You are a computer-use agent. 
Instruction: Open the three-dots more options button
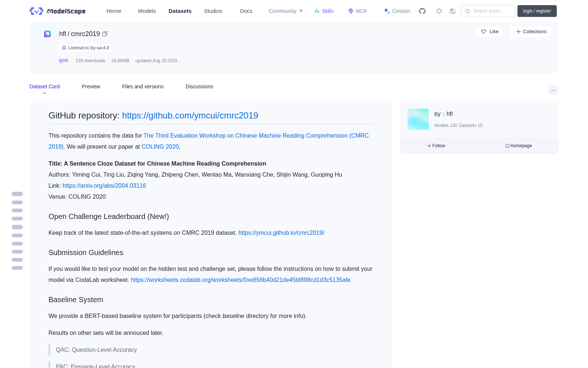coord(553,90)
